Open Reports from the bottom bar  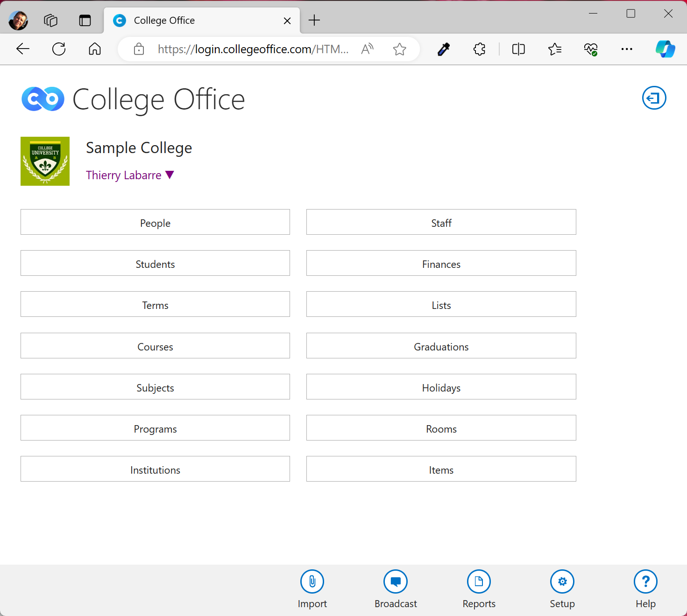pyautogui.click(x=479, y=588)
